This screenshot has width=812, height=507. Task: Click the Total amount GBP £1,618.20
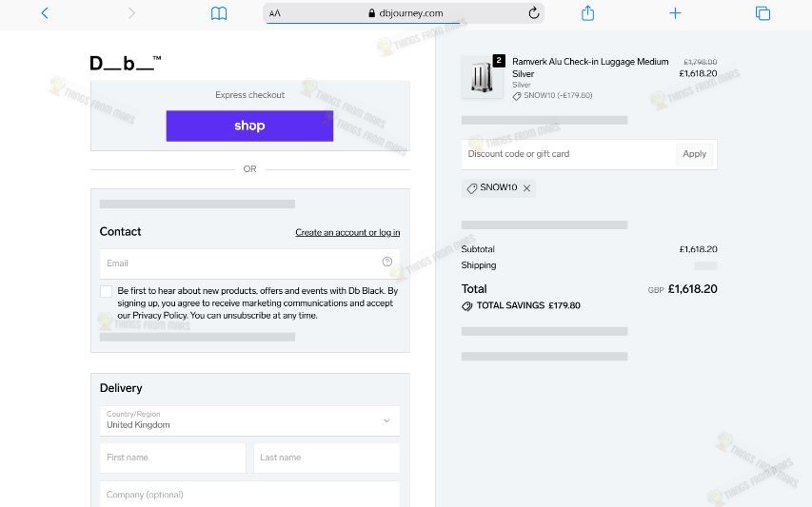683,289
